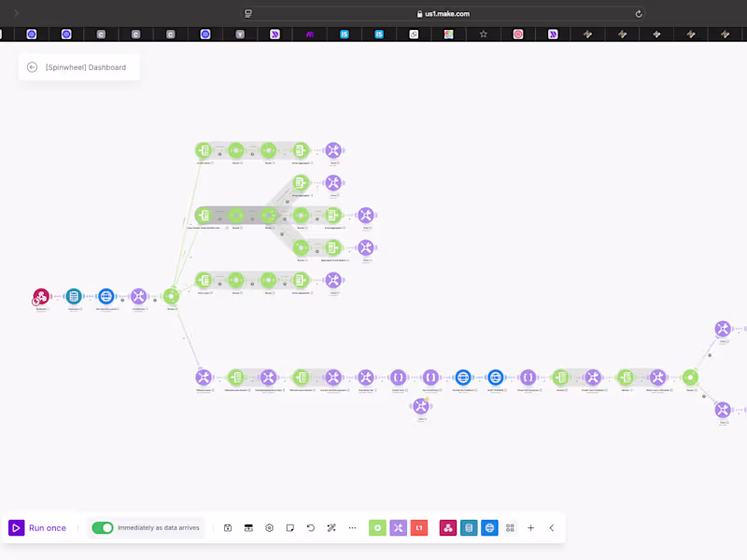
Task: Select the blue HTTP globe favorite
Action: [x=489, y=527]
